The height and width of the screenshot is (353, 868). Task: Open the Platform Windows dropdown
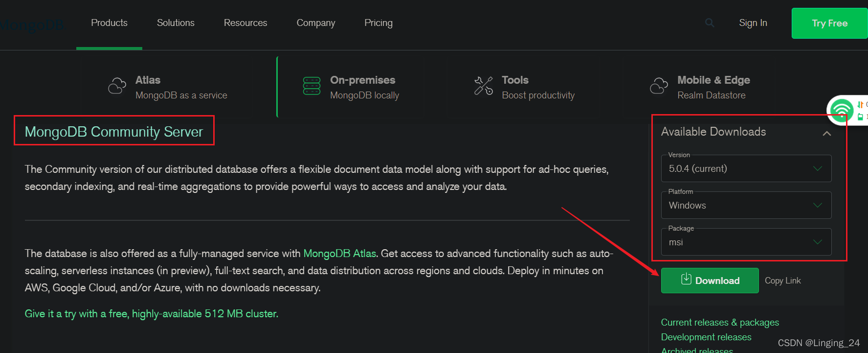point(746,205)
